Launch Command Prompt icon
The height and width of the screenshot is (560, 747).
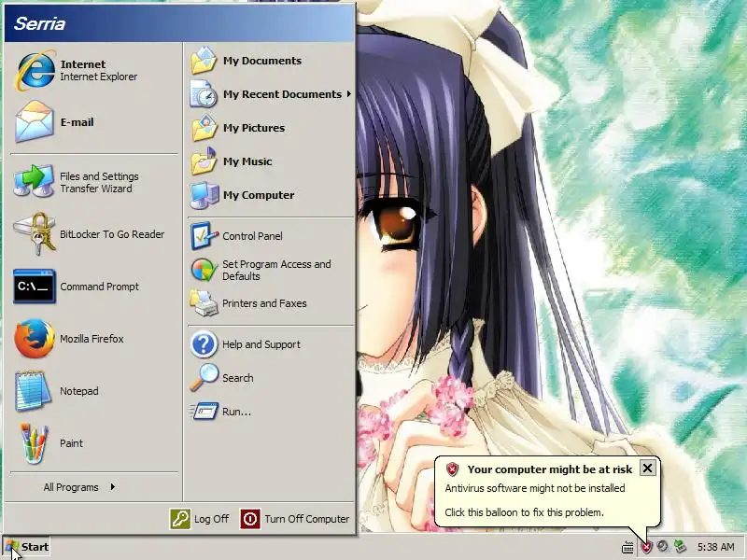[x=35, y=287]
